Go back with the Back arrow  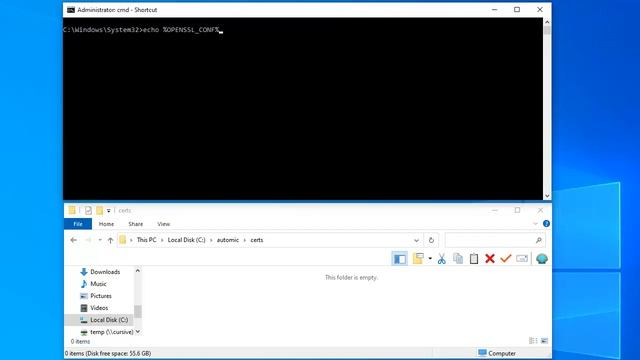(73, 240)
